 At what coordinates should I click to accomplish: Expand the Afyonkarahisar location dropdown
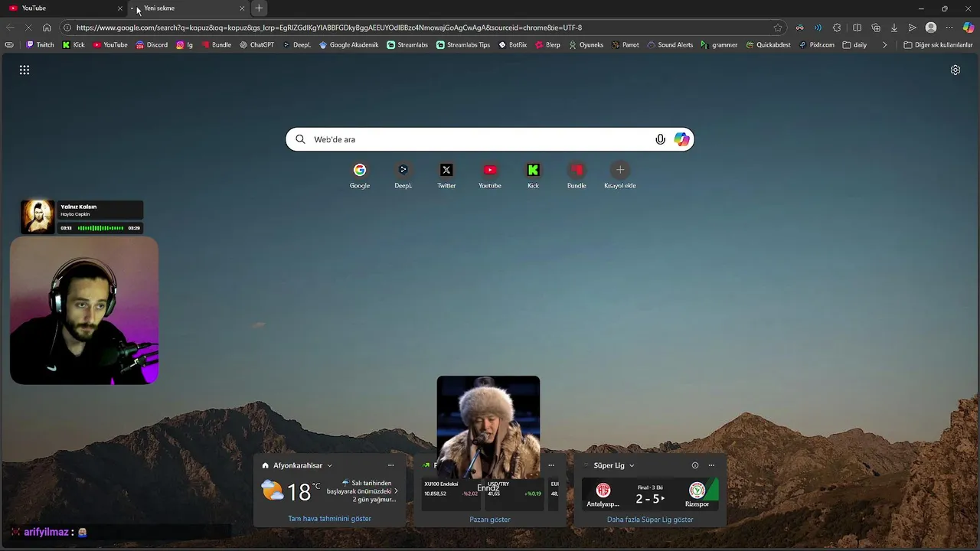coord(330,465)
